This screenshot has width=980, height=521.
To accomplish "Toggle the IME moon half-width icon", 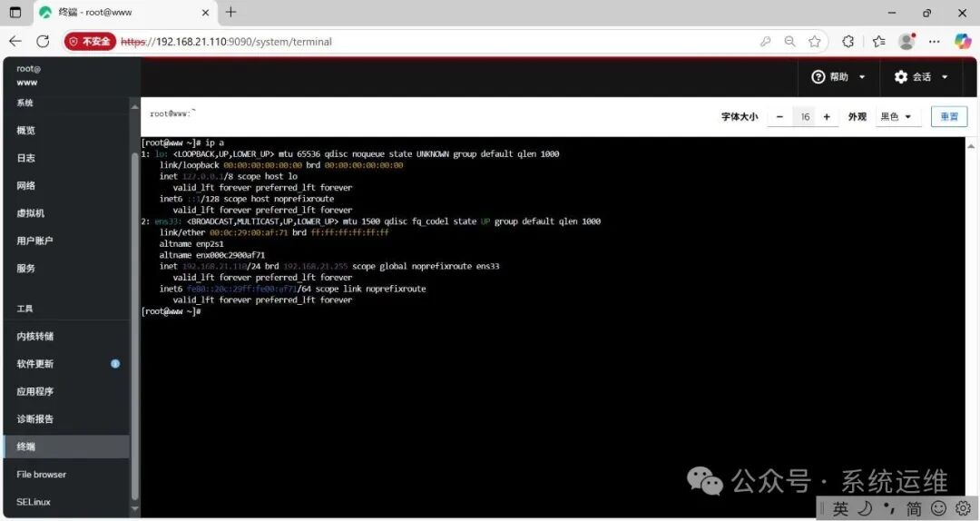I will (x=865, y=508).
